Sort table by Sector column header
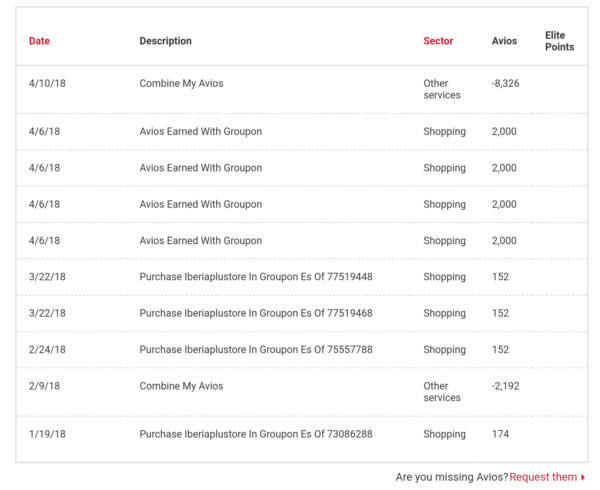The height and width of the screenshot is (490, 600). (438, 41)
